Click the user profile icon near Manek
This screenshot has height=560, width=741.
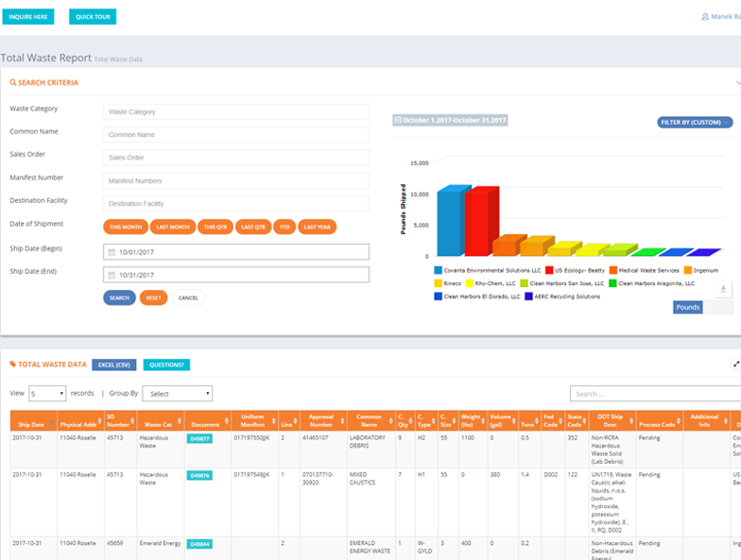coord(705,17)
